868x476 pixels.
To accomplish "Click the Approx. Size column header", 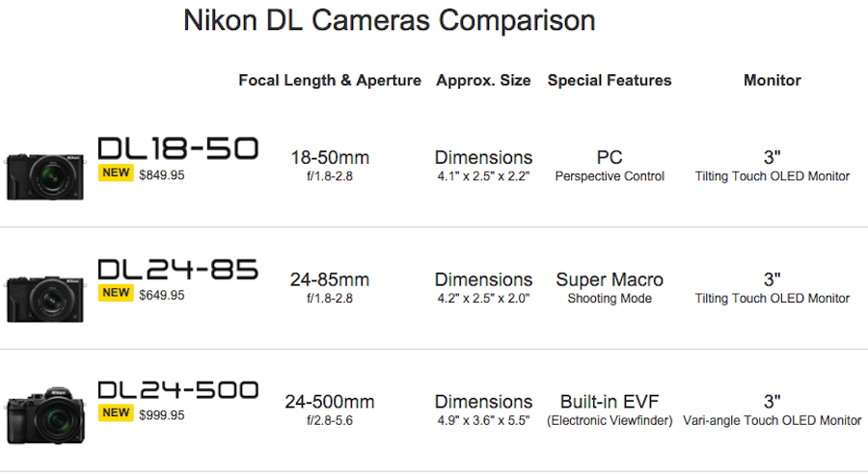I will (483, 81).
